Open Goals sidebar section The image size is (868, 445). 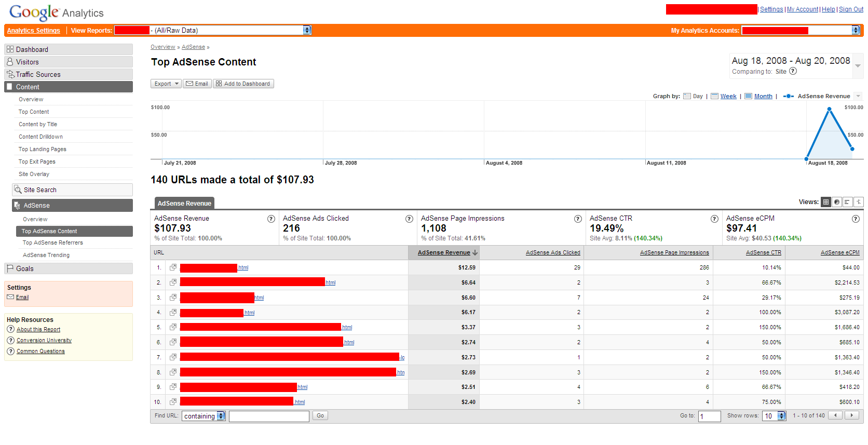pyautogui.click(x=69, y=268)
